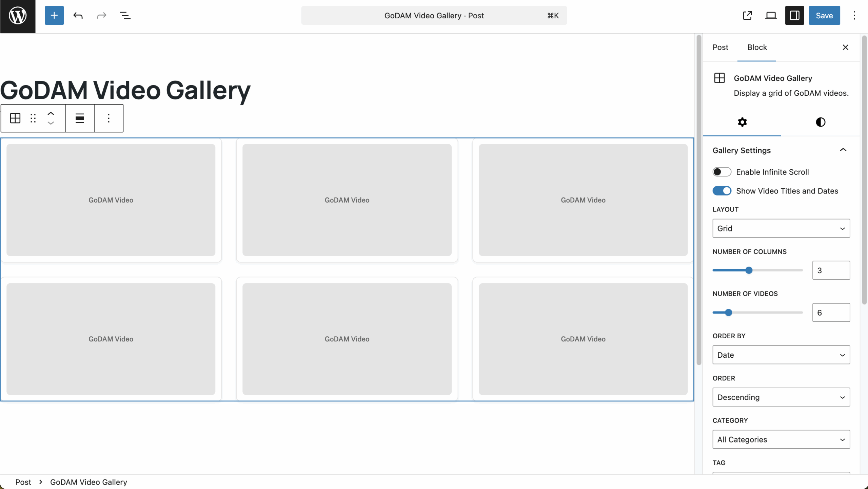The width and height of the screenshot is (868, 489).
Task: Close the settings sidebar
Action: pos(845,47)
